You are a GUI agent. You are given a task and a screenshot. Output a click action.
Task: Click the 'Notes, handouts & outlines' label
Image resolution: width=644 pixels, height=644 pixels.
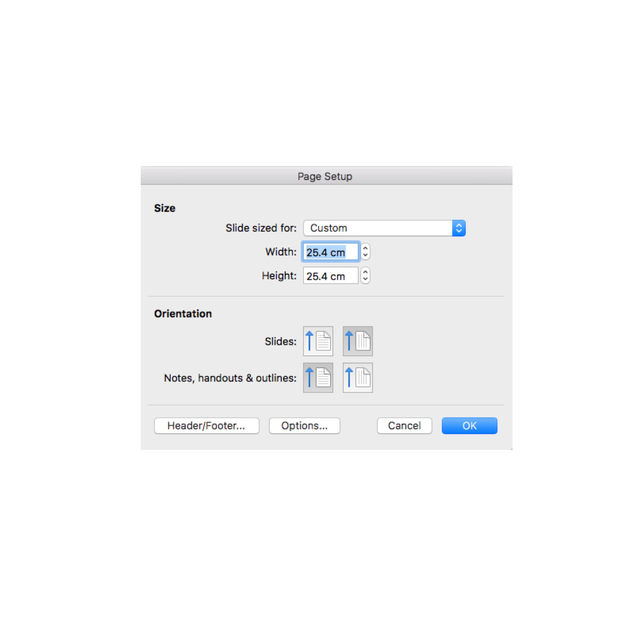[230, 378]
